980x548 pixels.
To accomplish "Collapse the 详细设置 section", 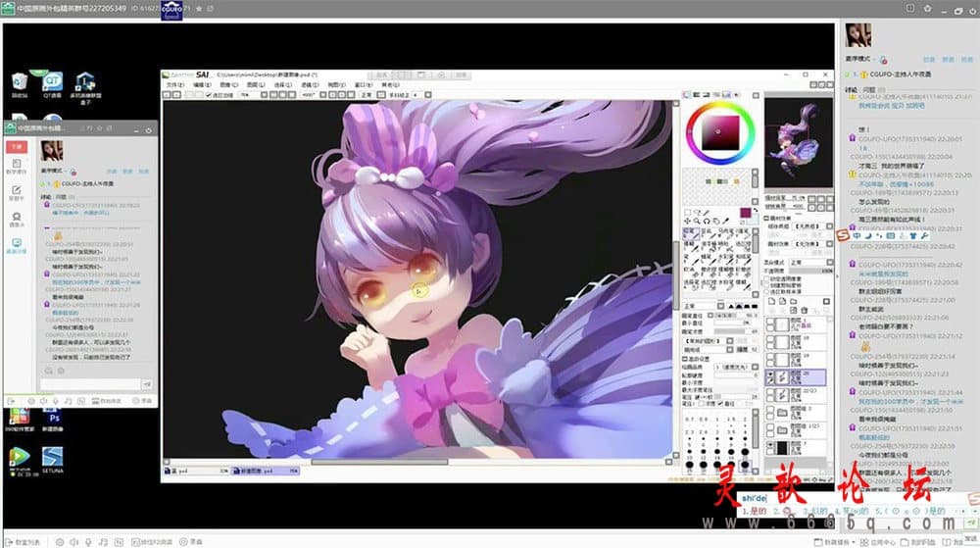I will tap(684, 359).
